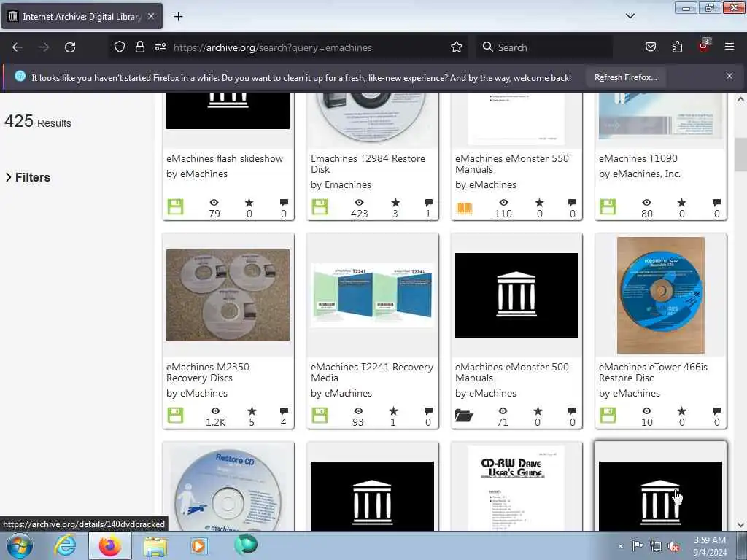Click software floppy icon on T2241 card
The width and height of the screenshot is (747, 560).
point(320,415)
